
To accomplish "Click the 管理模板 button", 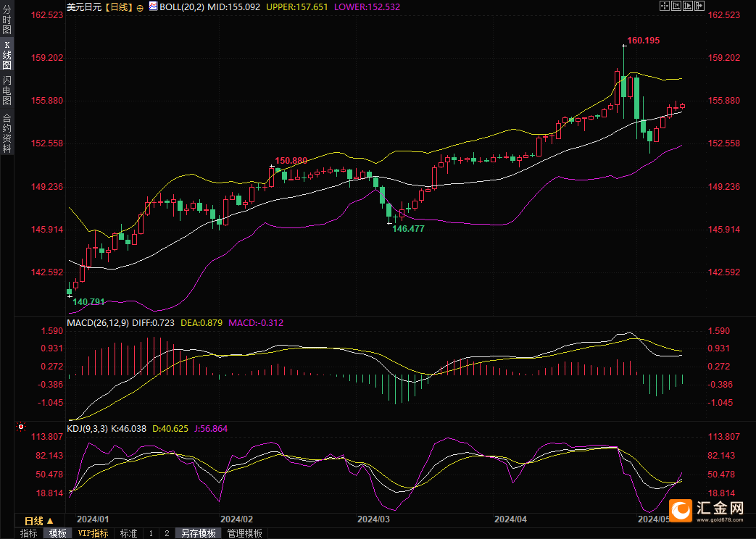I will (245, 533).
